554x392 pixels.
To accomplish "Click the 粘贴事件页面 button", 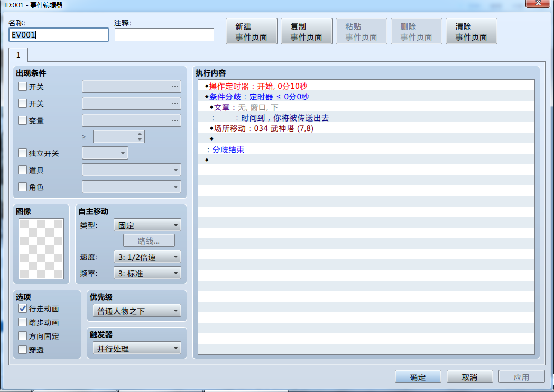I will [362, 31].
